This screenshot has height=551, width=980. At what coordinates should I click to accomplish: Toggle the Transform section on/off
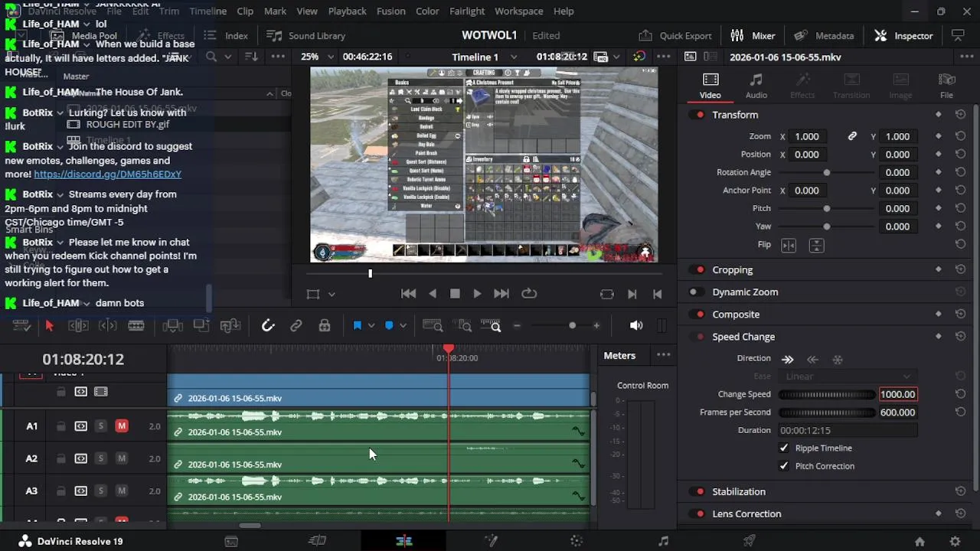coord(698,115)
